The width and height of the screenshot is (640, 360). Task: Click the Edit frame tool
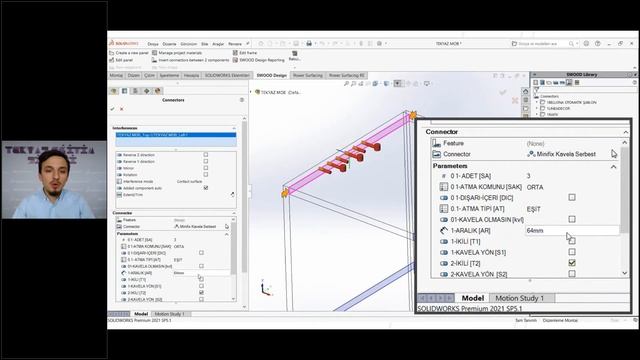tap(245, 53)
